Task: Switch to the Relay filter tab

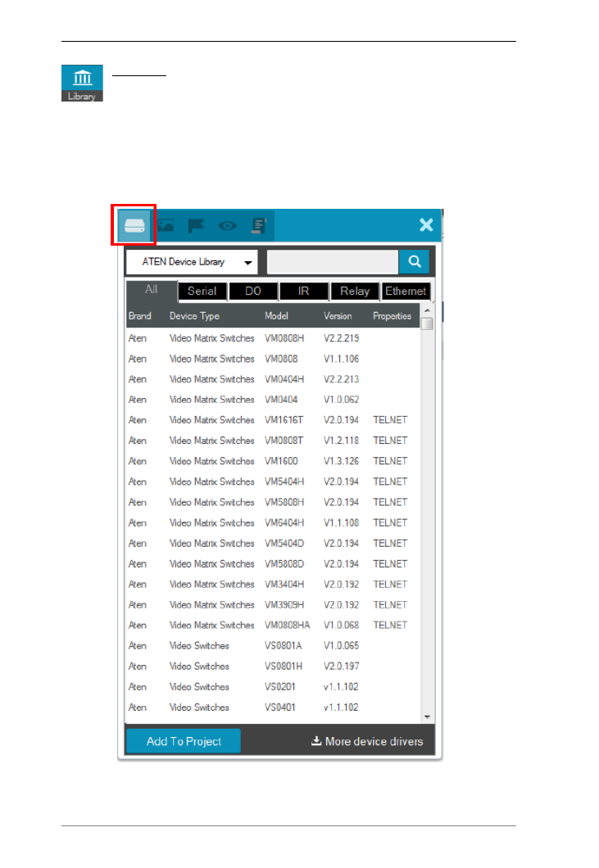Action: coord(355,292)
